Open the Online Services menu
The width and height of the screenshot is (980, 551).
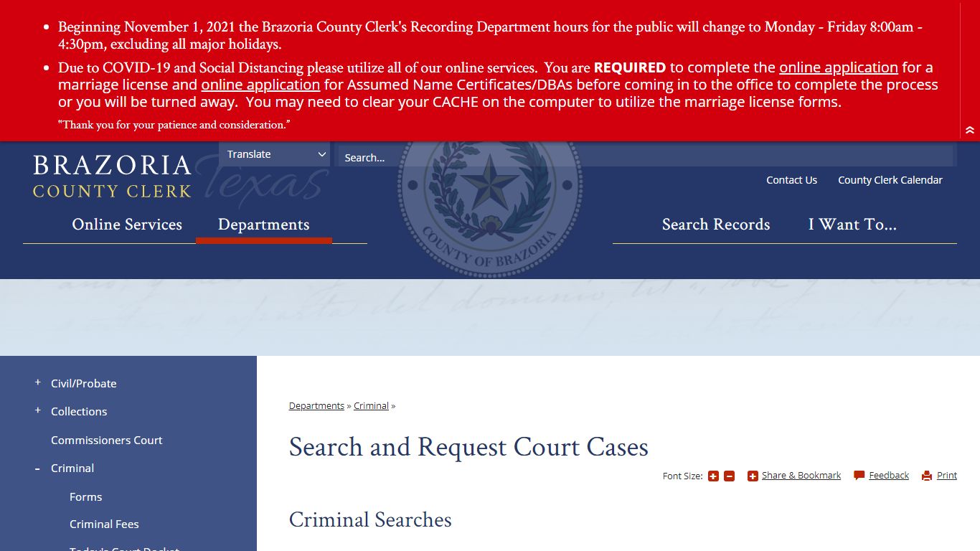127,225
